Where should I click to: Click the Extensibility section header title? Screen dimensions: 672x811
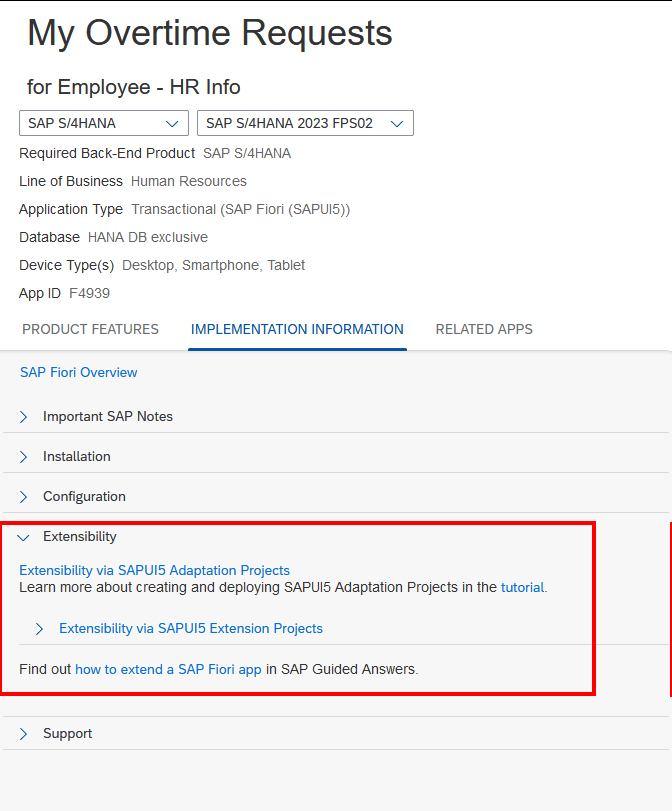coord(80,537)
